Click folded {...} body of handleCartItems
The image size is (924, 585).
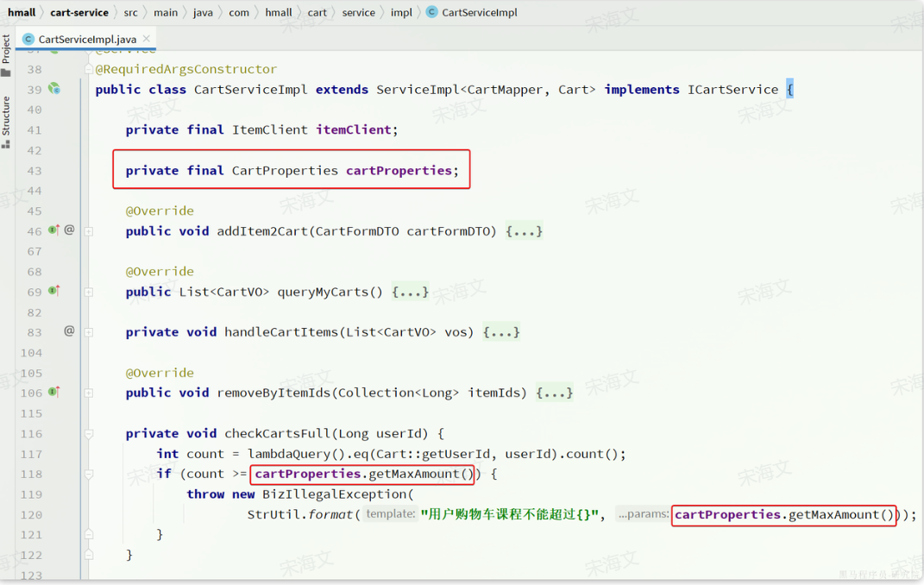(501, 331)
